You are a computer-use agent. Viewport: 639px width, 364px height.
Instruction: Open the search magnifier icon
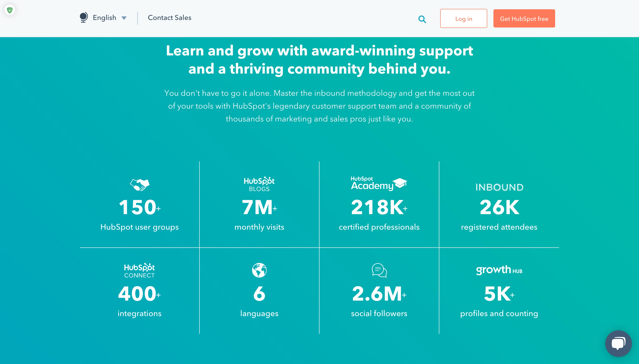point(422,19)
